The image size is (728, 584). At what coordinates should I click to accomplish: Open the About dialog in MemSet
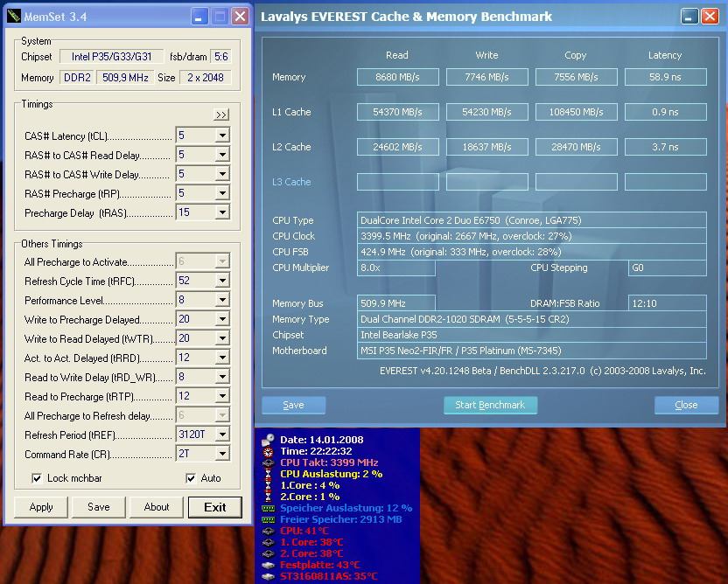pyautogui.click(x=157, y=507)
